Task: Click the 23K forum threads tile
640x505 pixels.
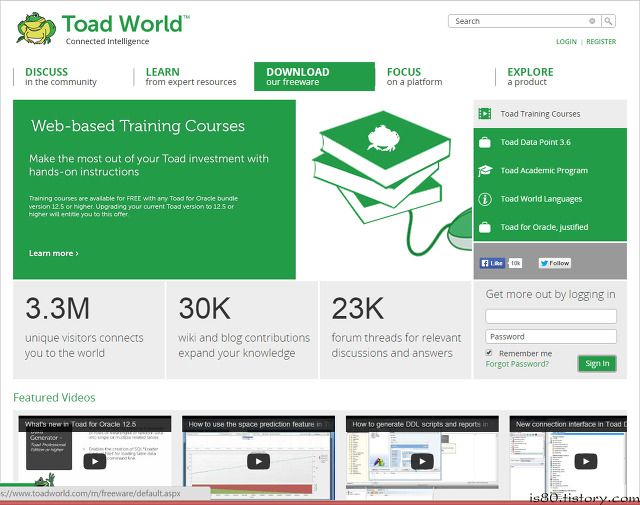Action: pos(396,330)
